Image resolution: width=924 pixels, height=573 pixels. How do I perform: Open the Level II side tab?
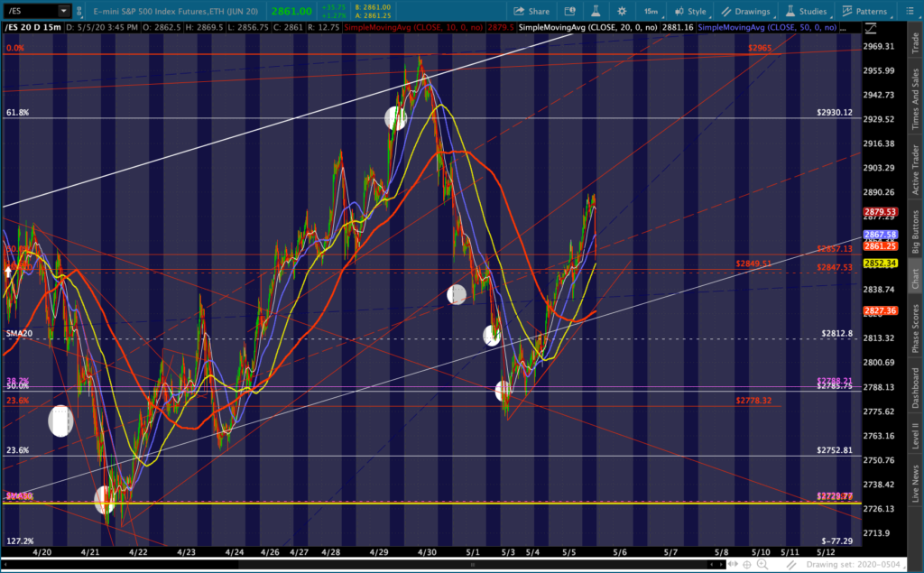tap(915, 436)
